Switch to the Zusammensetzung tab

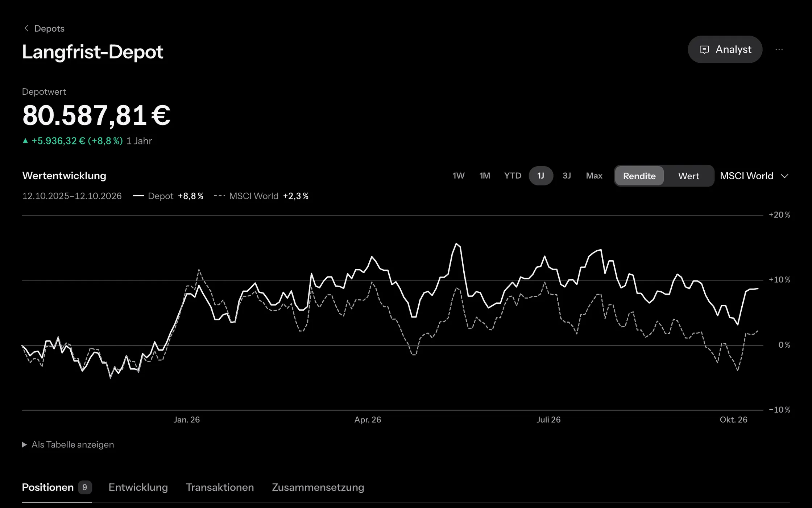pos(318,487)
